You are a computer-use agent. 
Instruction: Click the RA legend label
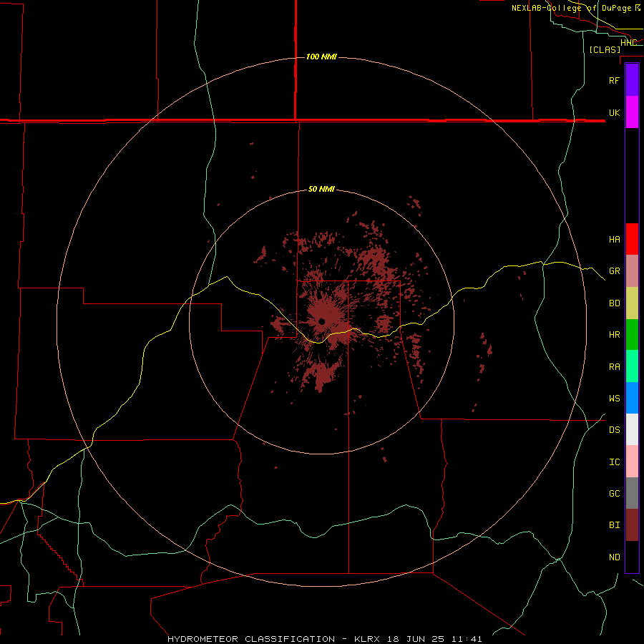pos(614,367)
